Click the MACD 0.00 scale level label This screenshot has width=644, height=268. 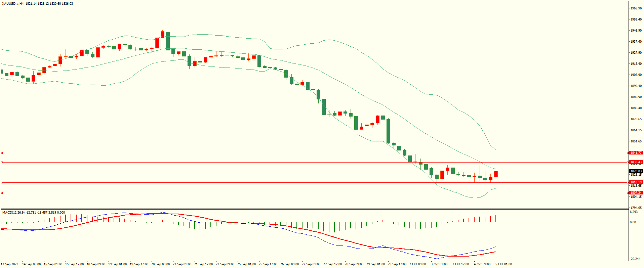(633, 222)
